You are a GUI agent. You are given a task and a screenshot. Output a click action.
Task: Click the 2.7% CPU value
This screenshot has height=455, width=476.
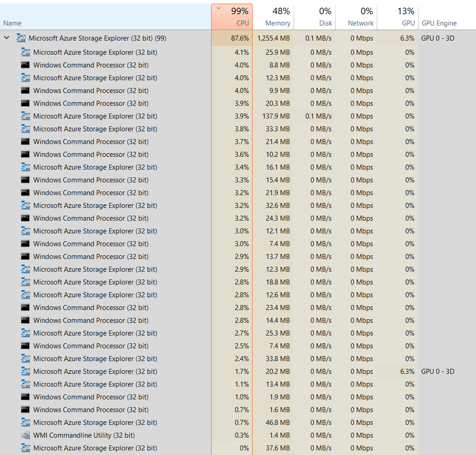coord(242,333)
